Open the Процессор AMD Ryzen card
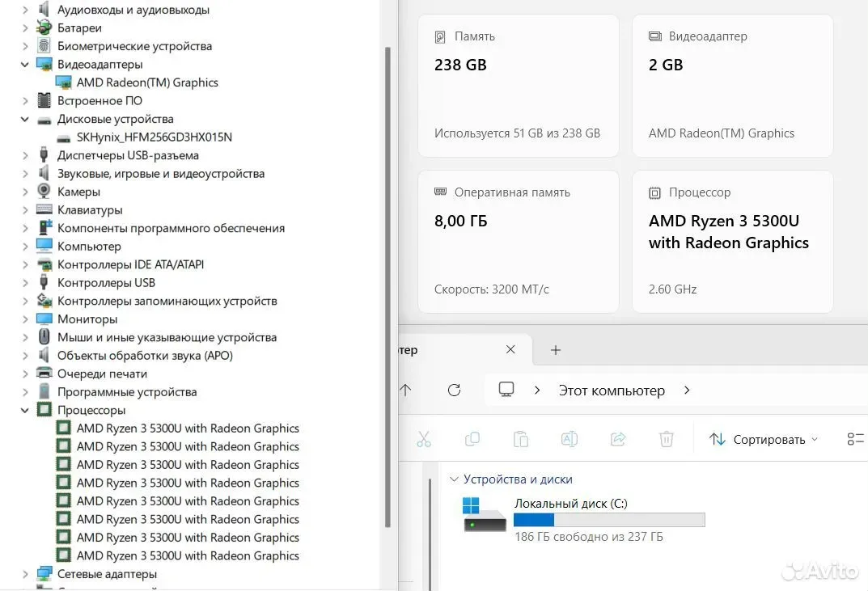Screen dimensions: 868x591 click(x=732, y=242)
